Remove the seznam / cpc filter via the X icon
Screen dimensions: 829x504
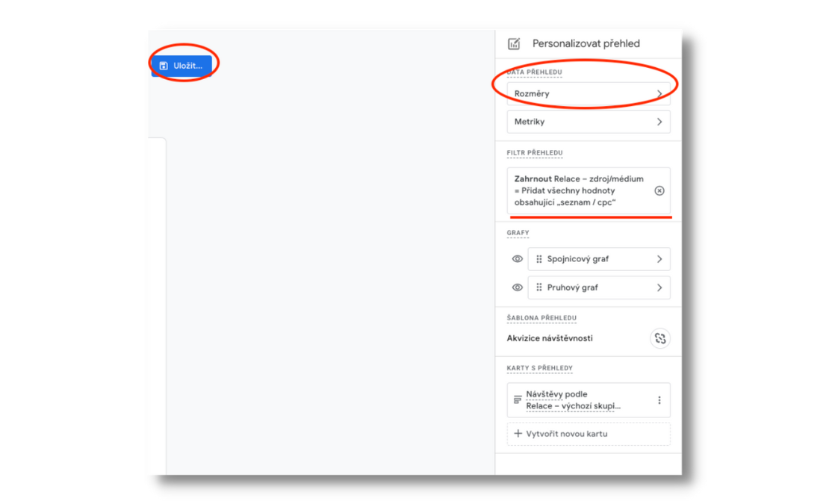tap(659, 190)
